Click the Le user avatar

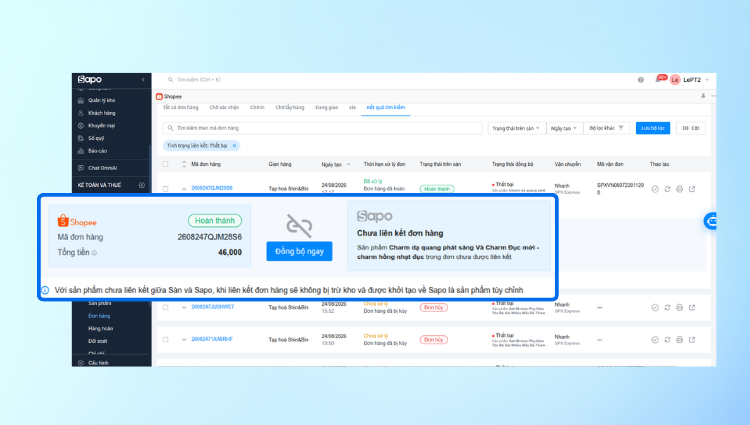pyautogui.click(x=675, y=80)
